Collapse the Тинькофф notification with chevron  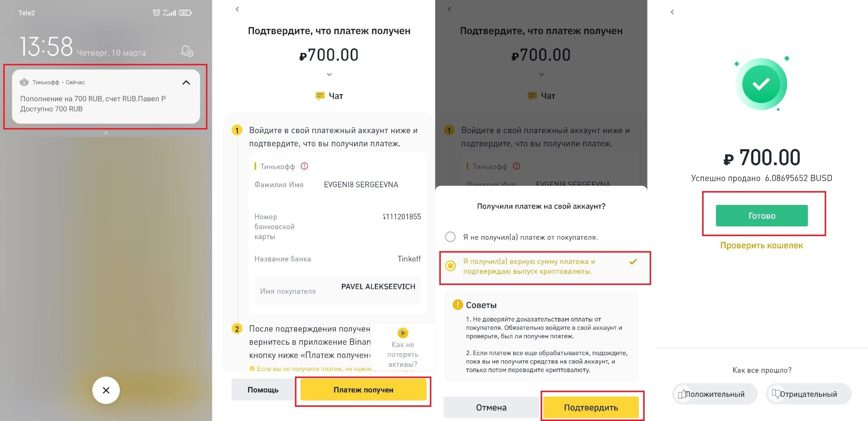click(x=186, y=82)
